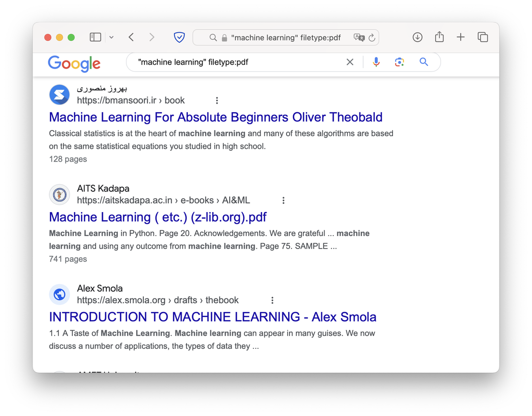Open INTRODUCTION TO MACHINE LEARNING Alex Smola link
The image size is (532, 416).
(213, 317)
